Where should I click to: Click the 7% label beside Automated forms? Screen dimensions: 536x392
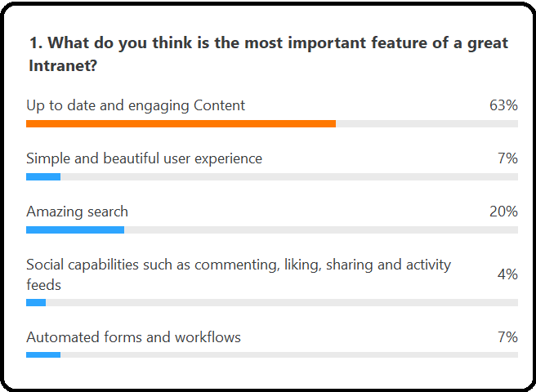507,337
